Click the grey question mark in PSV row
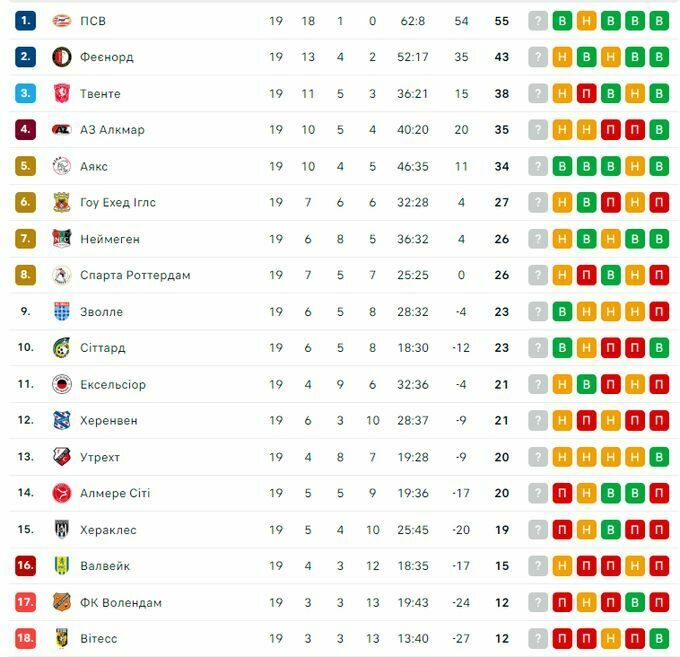The width and height of the screenshot is (680, 657). [538, 21]
